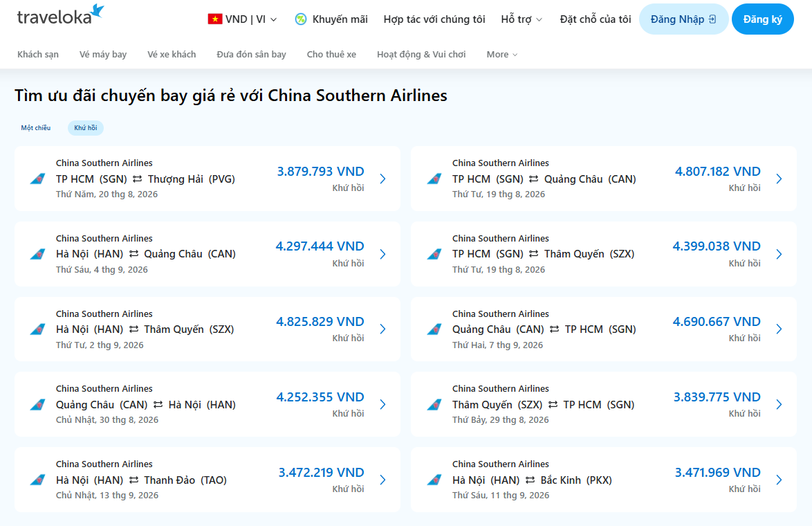Click date Thứ Bảy, 29 thg 8, 2026
The image size is (812, 526).
[x=500, y=420]
